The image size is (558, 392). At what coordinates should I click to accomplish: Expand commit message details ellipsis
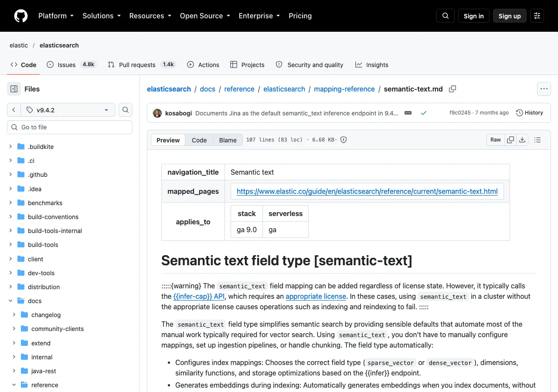click(x=408, y=113)
